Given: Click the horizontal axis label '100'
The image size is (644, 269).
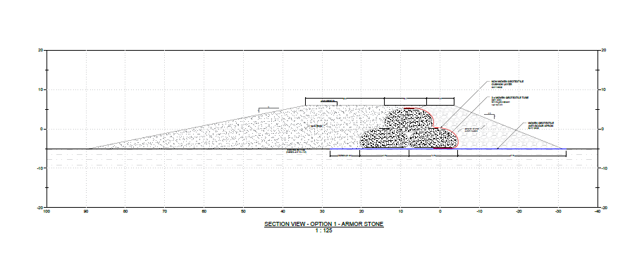Looking at the screenshot, I should [47, 211].
